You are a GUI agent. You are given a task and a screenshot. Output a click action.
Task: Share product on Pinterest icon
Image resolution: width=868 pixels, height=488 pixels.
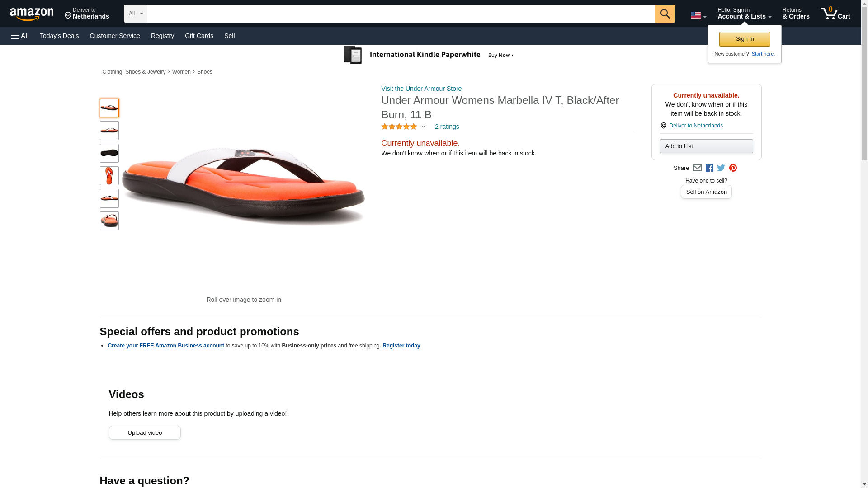coord(733,168)
